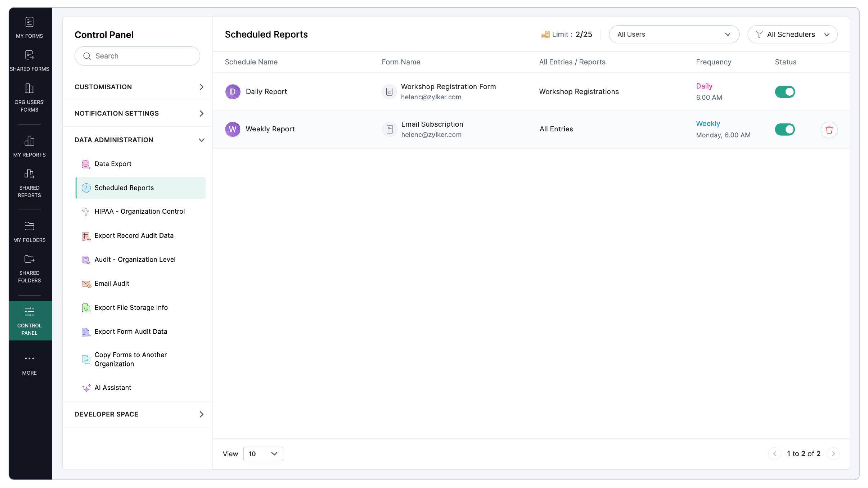Go to My Reports from the sidebar

click(x=30, y=146)
